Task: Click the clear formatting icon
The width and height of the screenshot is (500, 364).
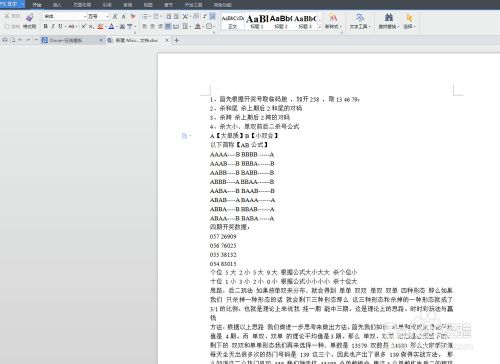Action: (x=133, y=16)
